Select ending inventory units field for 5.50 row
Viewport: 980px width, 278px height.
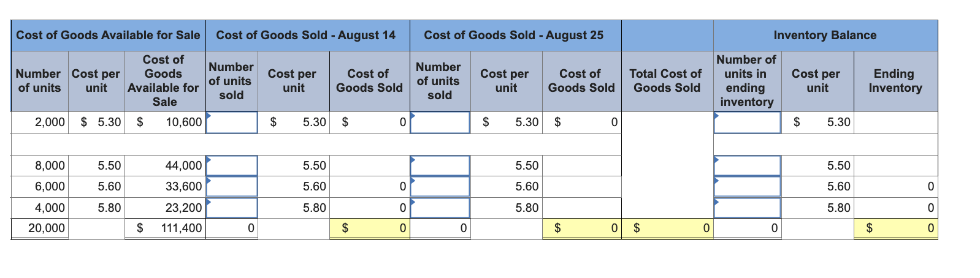(748, 165)
